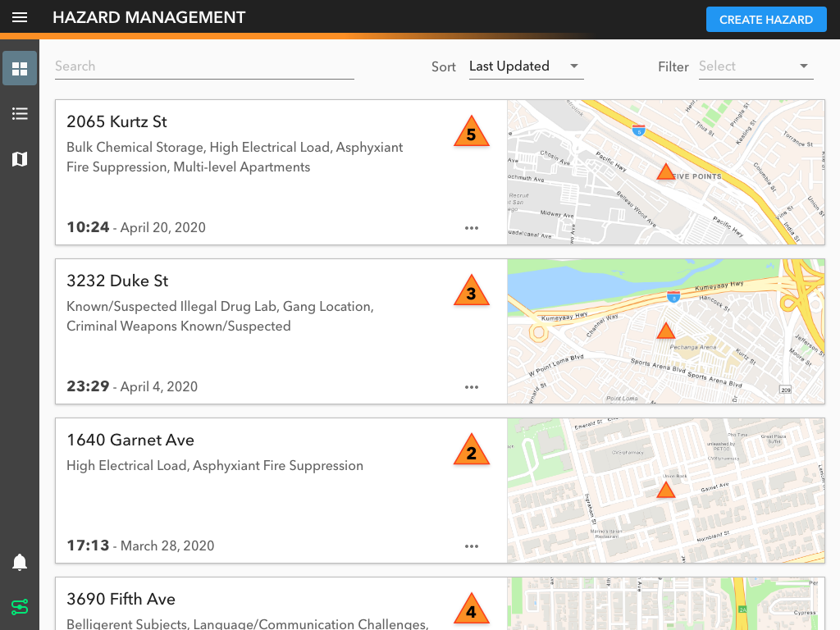The width and height of the screenshot is (840, 630).
Task: Click severity 3 triangle on Duke St
Action: pyautogui.click(x=472, y=291)
